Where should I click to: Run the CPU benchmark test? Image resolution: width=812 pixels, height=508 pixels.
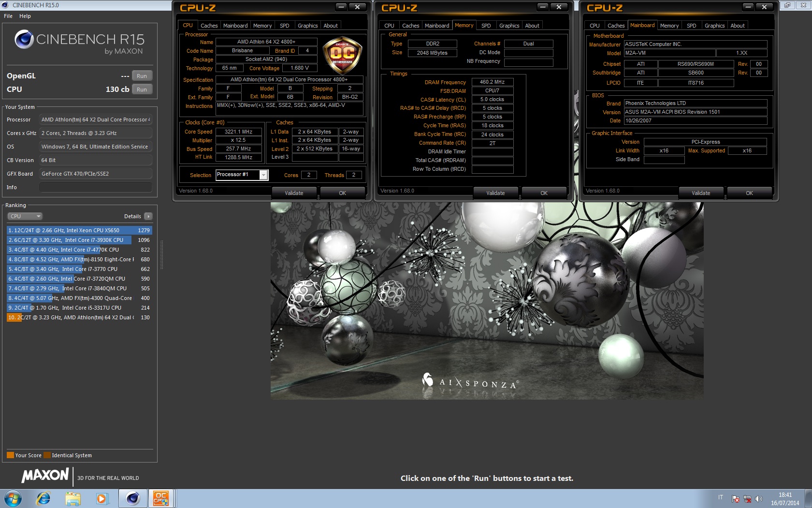(142, 90)
